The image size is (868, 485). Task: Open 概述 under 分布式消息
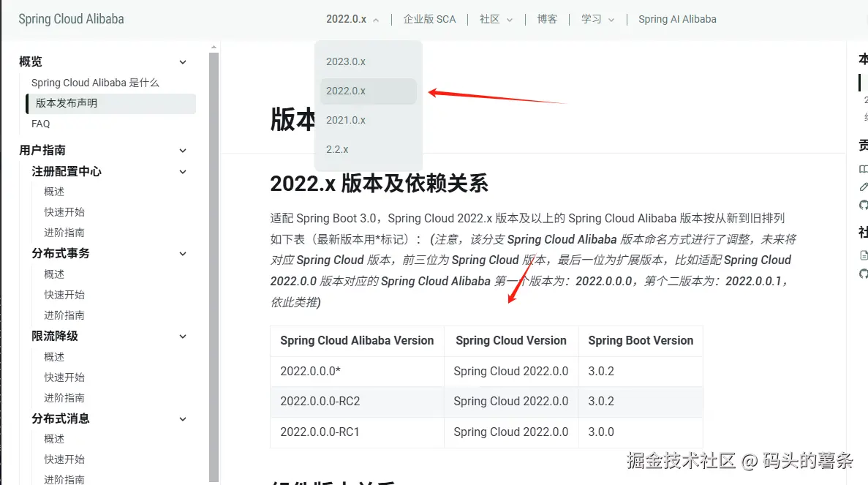click(54, 438)
